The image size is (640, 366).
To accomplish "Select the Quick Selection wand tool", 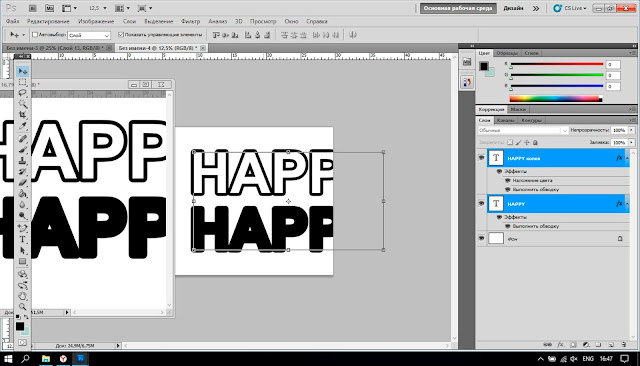I will (22, 104).
